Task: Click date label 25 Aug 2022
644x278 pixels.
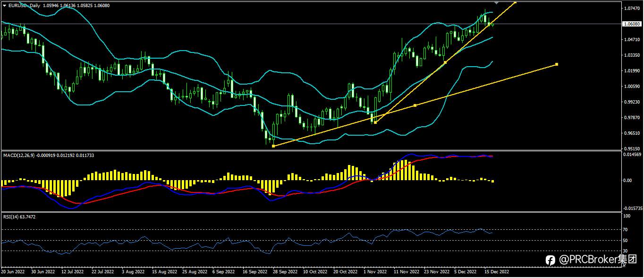Action: point(195,272)
